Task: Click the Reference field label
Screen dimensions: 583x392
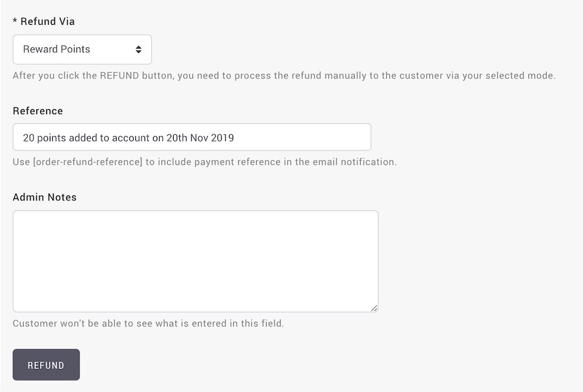Action: pyautogui.click(x=38, y=110)
